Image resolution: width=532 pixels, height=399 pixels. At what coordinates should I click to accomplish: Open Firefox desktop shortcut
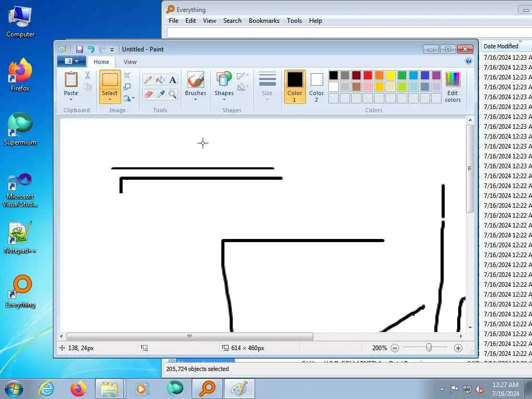tap(20, 75)
